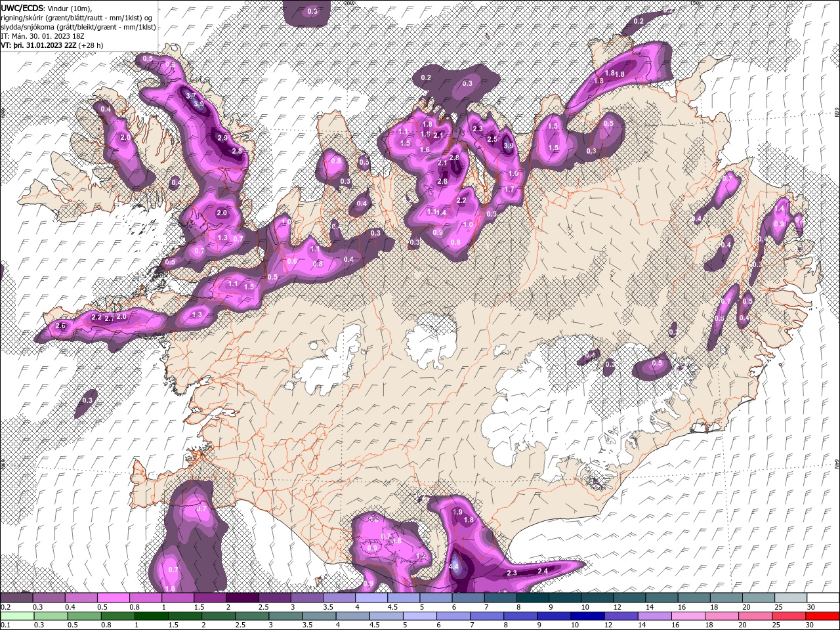Pick the crimson 25–30 swatch, bottom legend row

click(x=788, y=616)
